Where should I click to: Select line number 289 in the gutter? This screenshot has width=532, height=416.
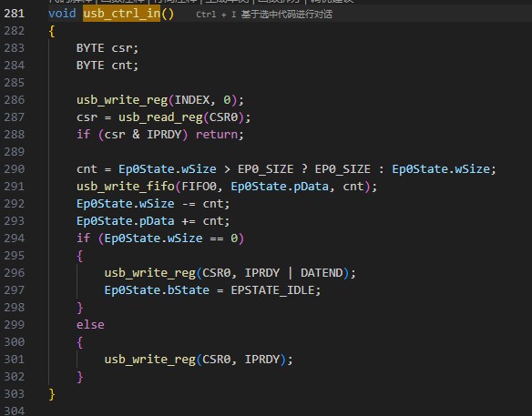pyautogui.click(x=15, y=152)
